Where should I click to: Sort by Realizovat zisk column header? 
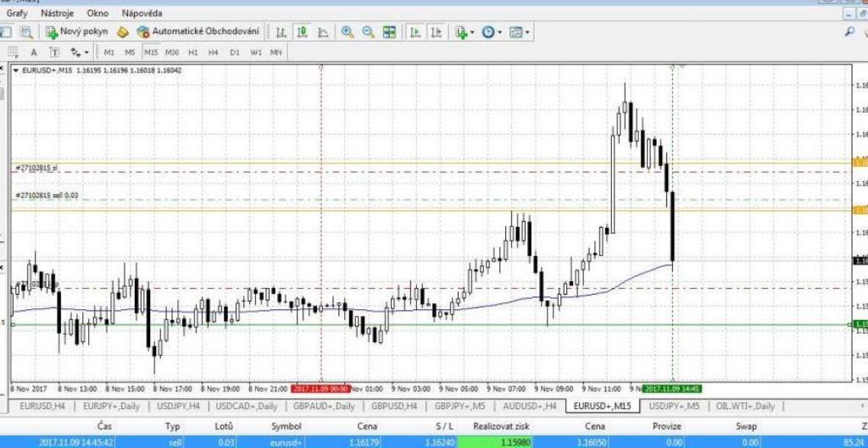[x=501, y=427]
